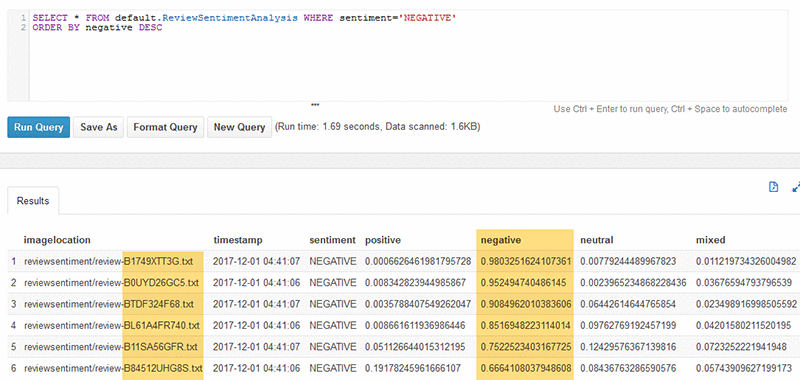Click mixed value 0.01121973432600498
800x380 pixels.
click(x=746, y=261)
